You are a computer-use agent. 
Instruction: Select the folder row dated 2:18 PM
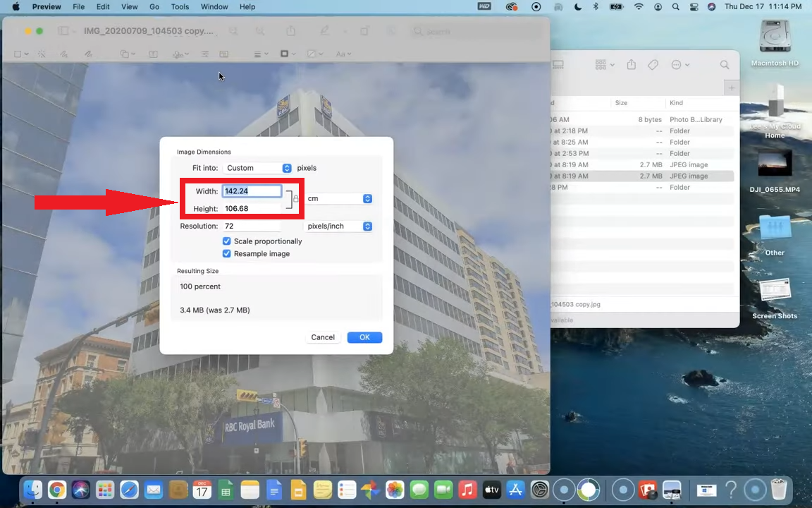click(x=642, y=131)
